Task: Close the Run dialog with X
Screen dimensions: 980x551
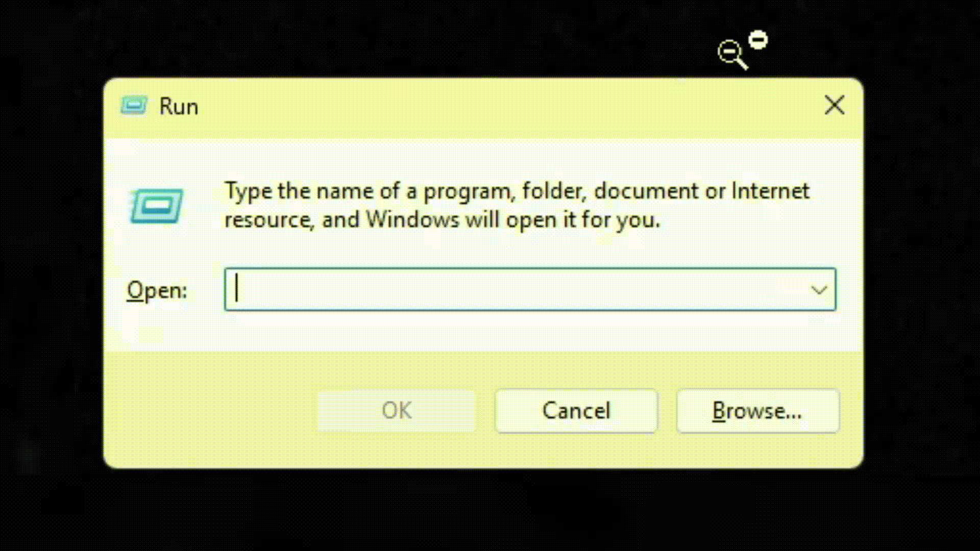Action: [835, 106]
